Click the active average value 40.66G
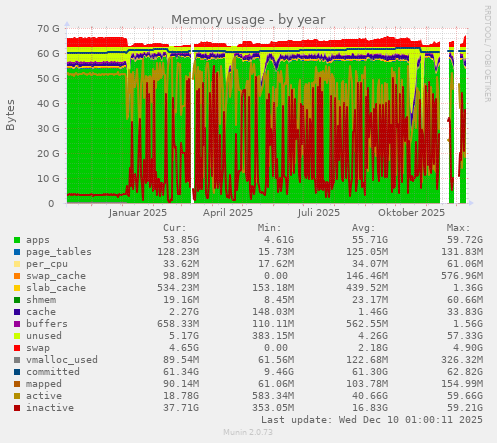This screenshot has width=497, height=443. [370, 396]
